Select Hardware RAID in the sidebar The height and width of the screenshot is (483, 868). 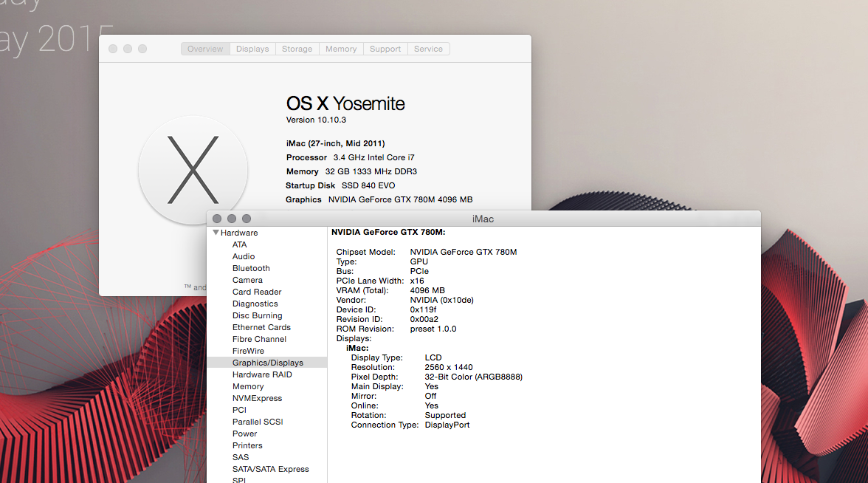(x=263, y=374)
